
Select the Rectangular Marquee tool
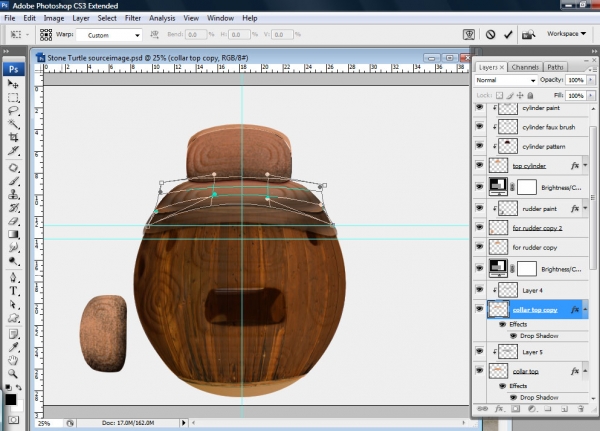coord(13,97)
